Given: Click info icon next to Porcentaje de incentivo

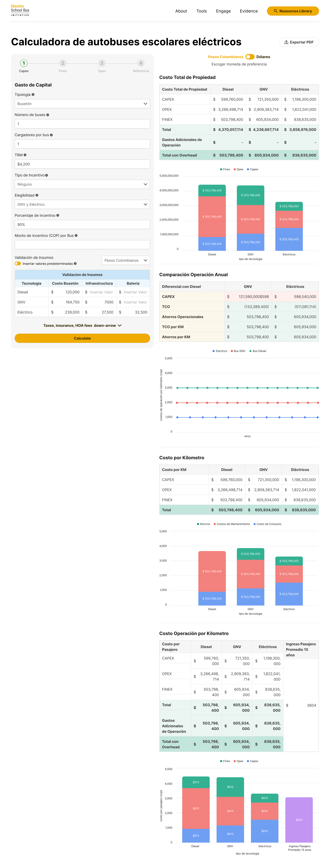Looking at the screenshot, I should coord(58,215).
